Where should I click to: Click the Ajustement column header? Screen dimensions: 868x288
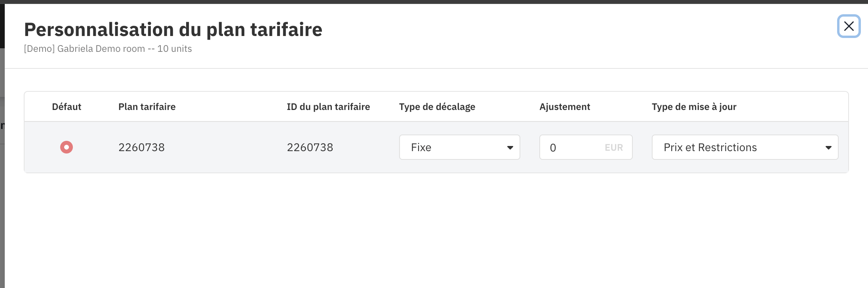565,107
